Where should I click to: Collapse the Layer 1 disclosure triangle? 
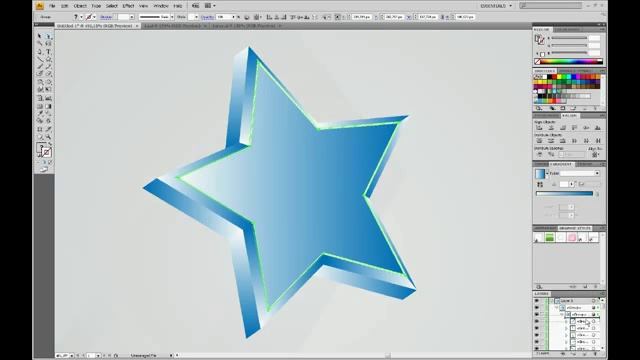click(x=551, y=301)
